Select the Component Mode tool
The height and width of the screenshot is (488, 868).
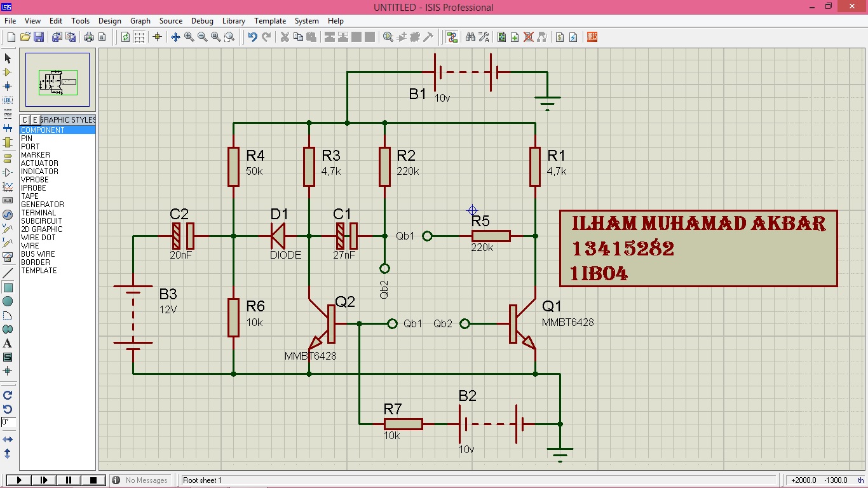coord(8,72)
